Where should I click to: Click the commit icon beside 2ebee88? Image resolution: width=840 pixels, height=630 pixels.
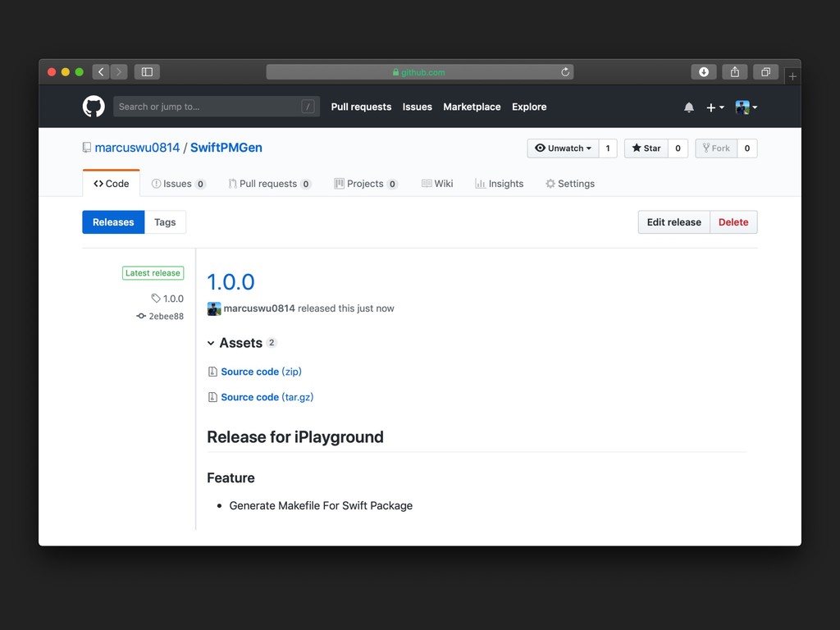pyautogui.click(x=141, y=316)
